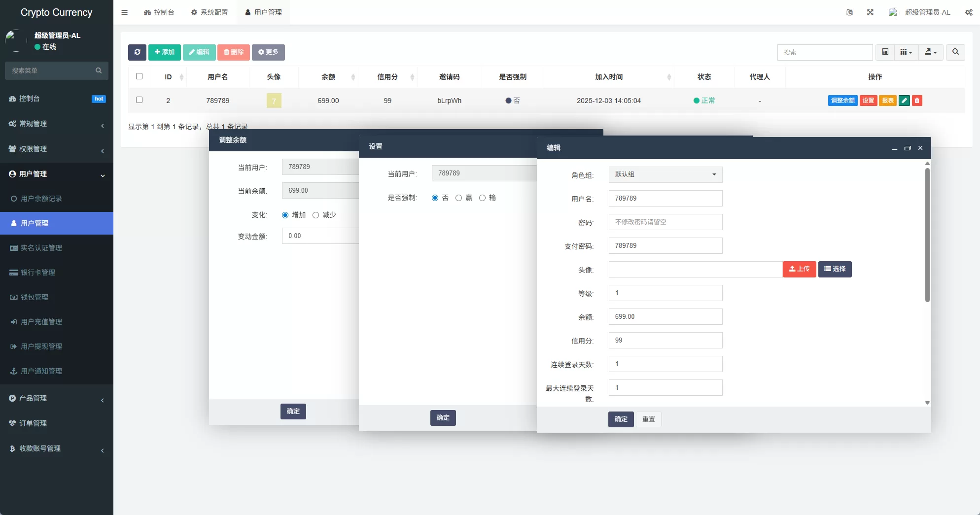Viewport: 980px width, 515px height.
Task: Click the green pencil edit icon for user 789789
Action: click(904, 100)
